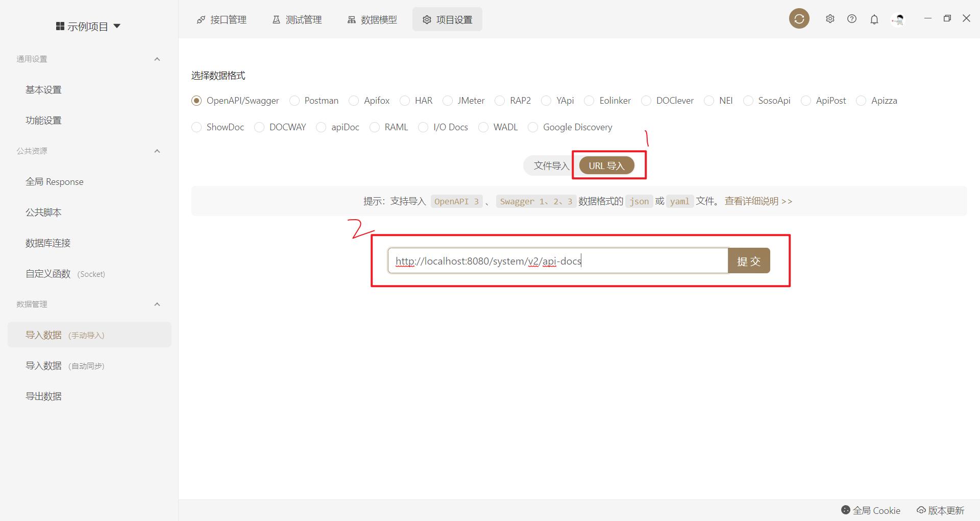The height and width of the screenshot is (521, 980).
Task: Select the Apifox format radio
Action: pyautogui.click(x=354, y=101)
